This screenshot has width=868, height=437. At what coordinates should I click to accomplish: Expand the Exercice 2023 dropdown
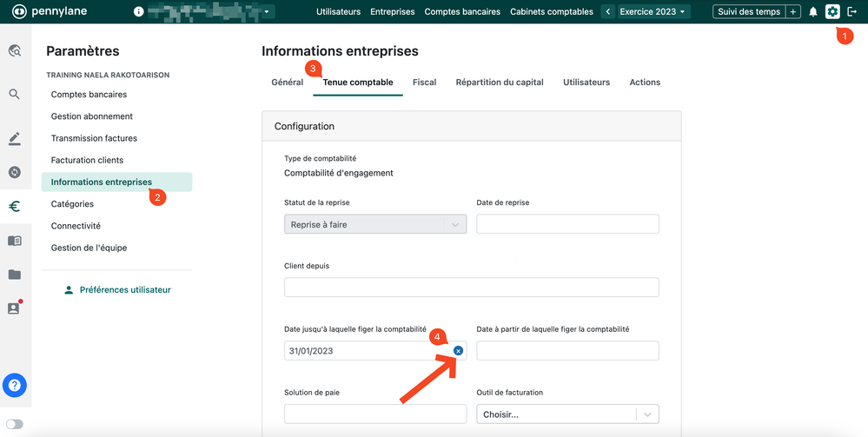pos(653,12)
